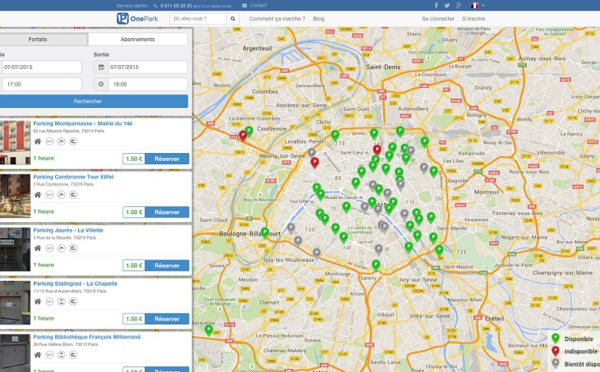
Task: Click house icon in Parking Jaurès card
Action: click(x=38, y=248)
